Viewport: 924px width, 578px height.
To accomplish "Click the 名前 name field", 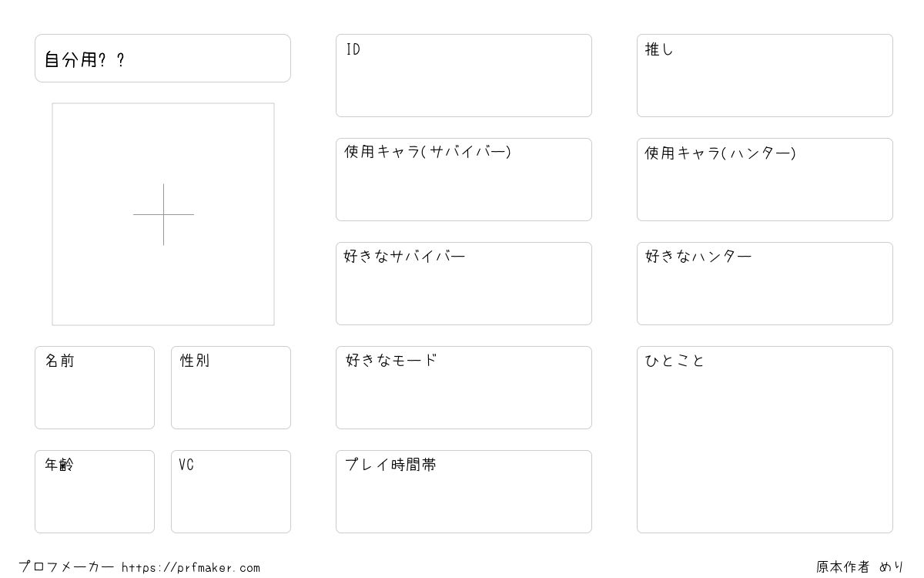I will point(95,388).
